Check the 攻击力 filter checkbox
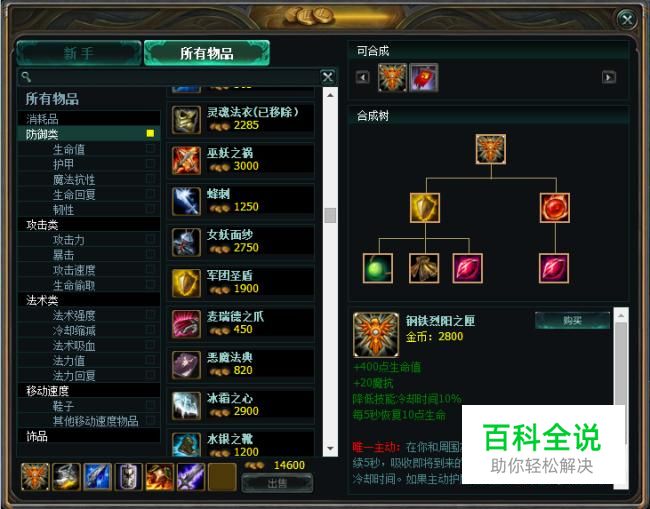This screenshot has height=509, width=650. pos(150,239)
